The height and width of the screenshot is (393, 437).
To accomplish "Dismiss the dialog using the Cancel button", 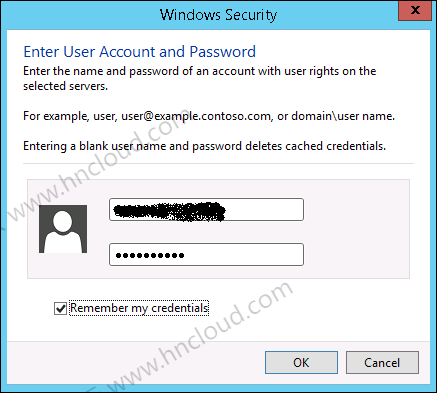I will tap(382, 362).
